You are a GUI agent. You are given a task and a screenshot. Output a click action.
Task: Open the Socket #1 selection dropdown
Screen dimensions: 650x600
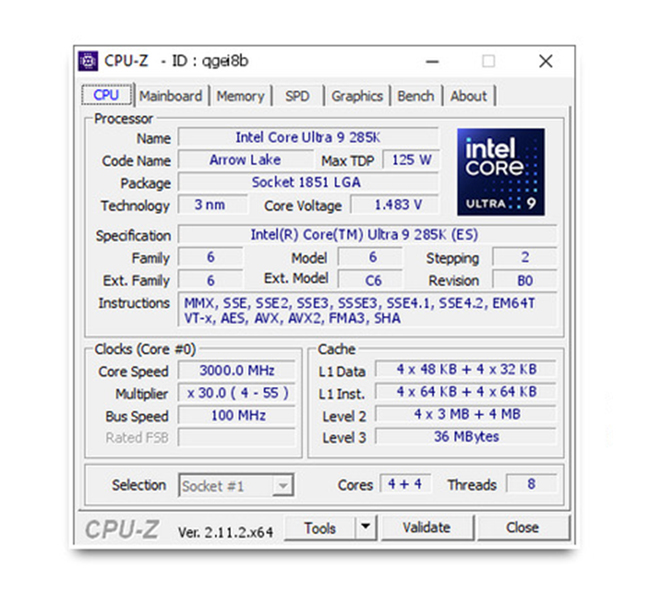coord(236,486)
